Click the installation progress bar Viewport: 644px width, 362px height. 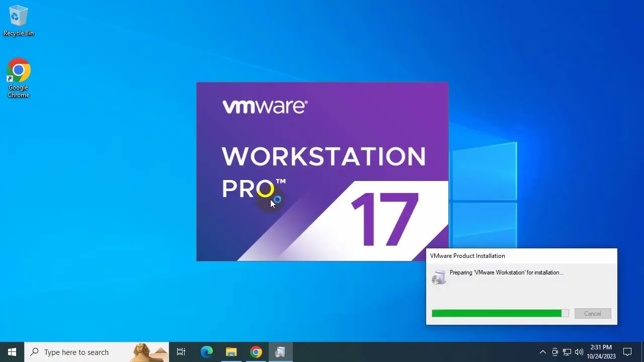500,313
